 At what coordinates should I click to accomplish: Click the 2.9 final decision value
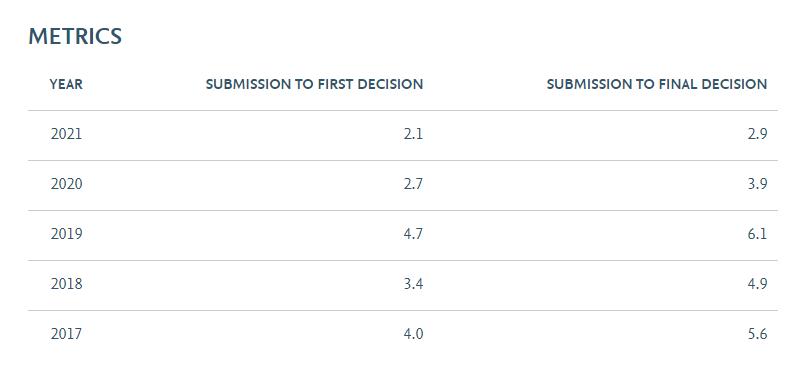[757, 134]
